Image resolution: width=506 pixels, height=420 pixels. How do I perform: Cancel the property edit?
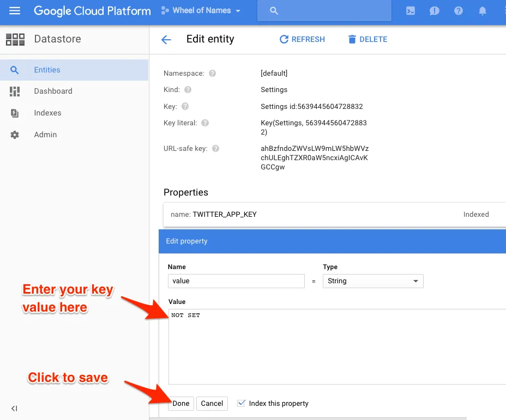click(x=212, y=404)
